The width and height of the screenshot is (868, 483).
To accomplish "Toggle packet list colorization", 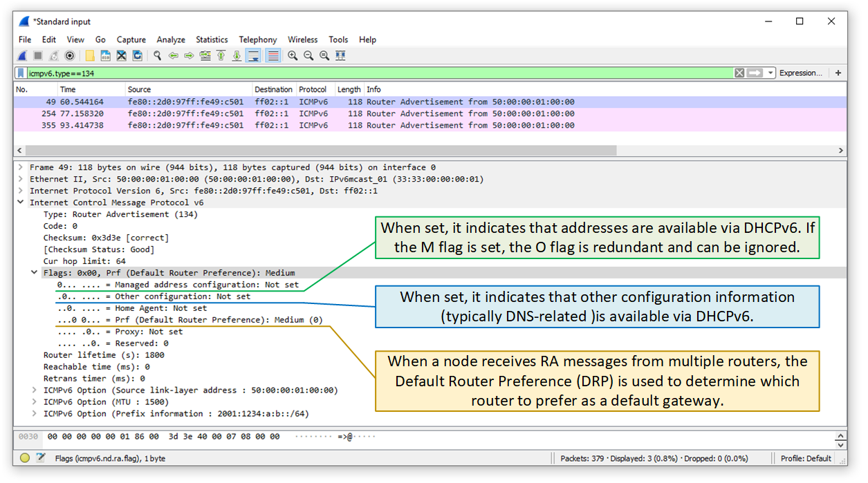I will pos(272,55).
